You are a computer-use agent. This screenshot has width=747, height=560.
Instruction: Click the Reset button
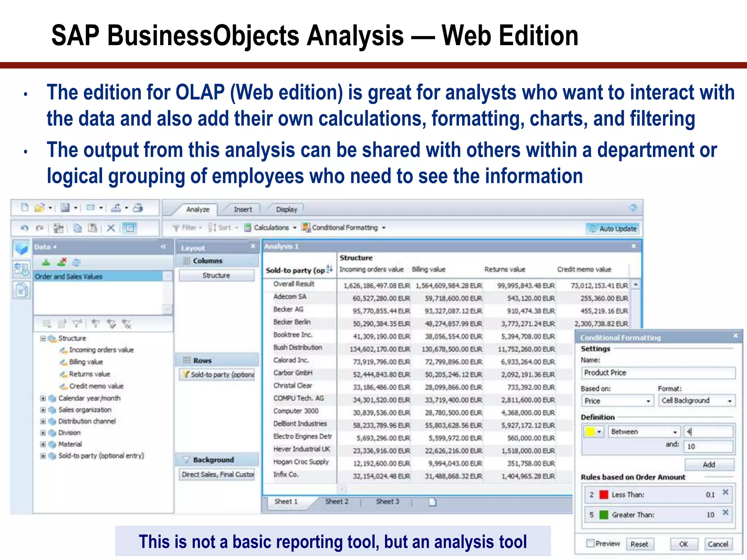640,544
